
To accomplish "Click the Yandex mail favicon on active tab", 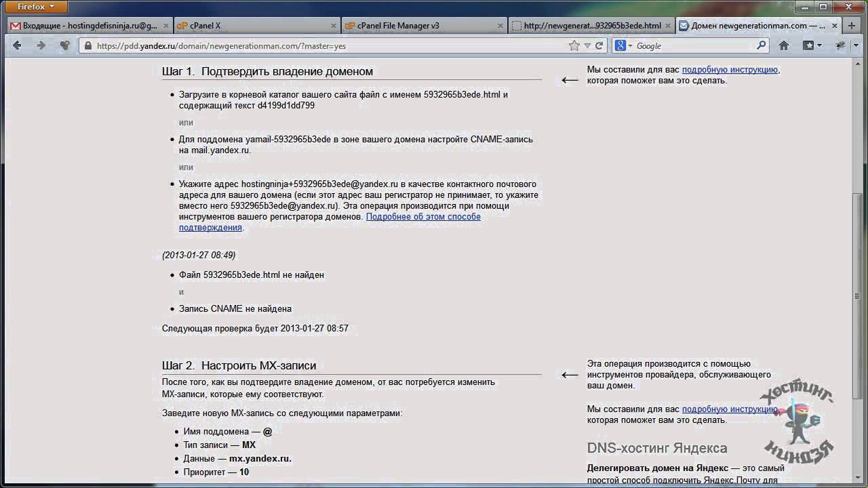I will pos(684,26).
